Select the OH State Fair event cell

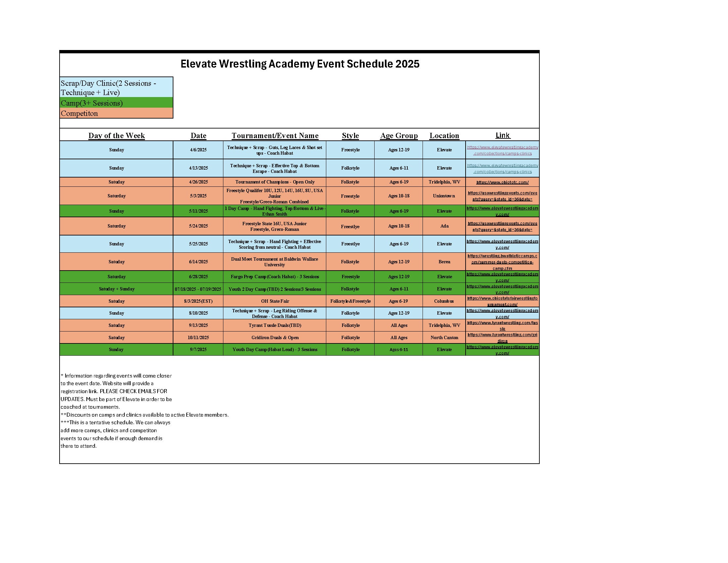275,301
